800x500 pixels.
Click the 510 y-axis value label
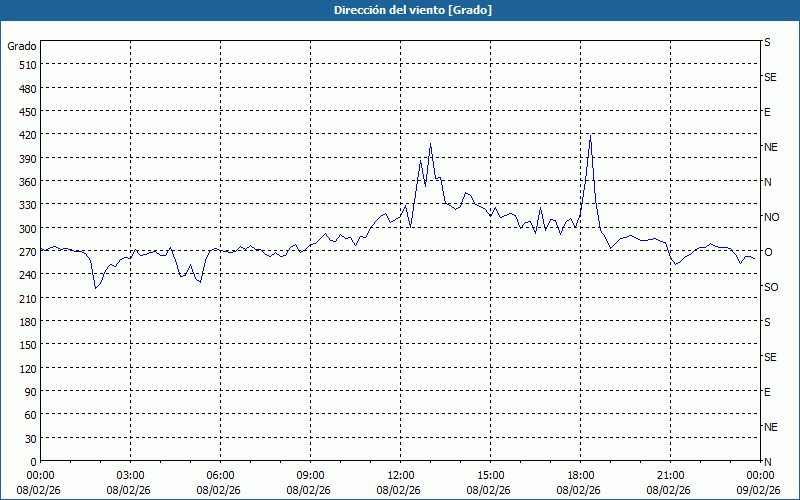pos(25,65)
